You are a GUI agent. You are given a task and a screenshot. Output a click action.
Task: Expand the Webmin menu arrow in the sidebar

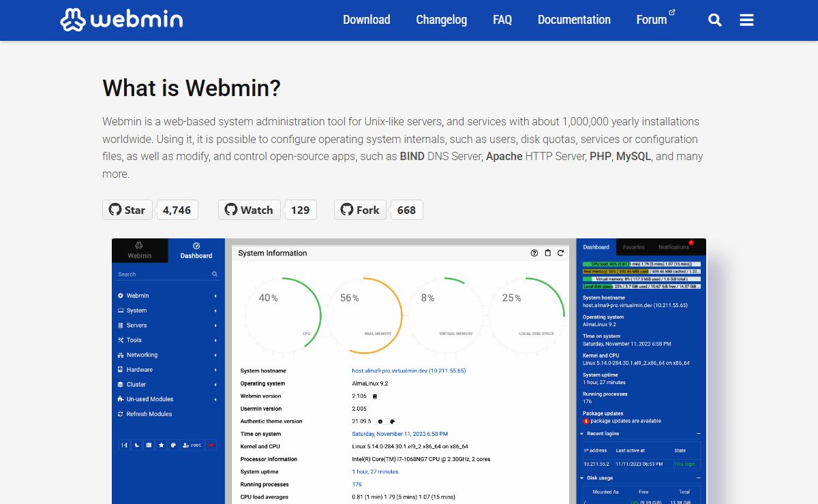(x=215, y=296)
